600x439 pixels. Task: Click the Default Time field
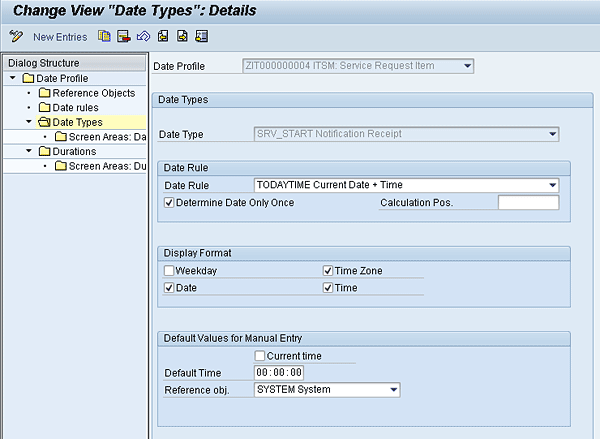(x=279, y=373)
